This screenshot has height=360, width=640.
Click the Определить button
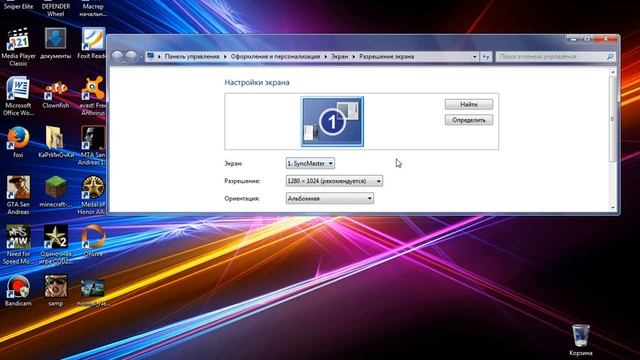(x=469, y=120)
